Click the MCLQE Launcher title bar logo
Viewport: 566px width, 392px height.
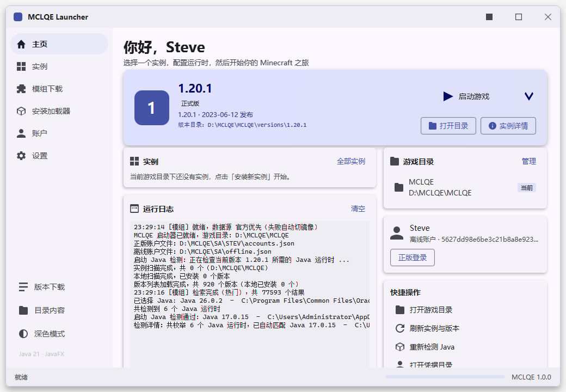[18, 17]
